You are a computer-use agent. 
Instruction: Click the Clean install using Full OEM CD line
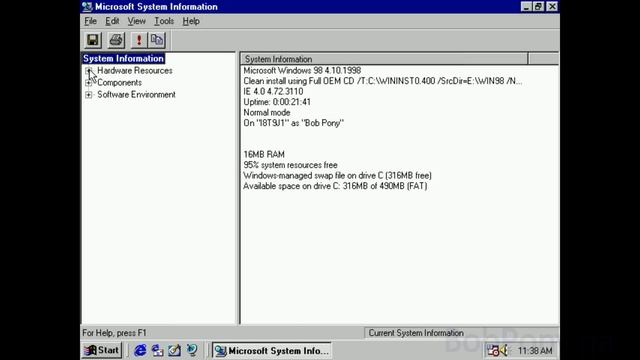point(382,81)
